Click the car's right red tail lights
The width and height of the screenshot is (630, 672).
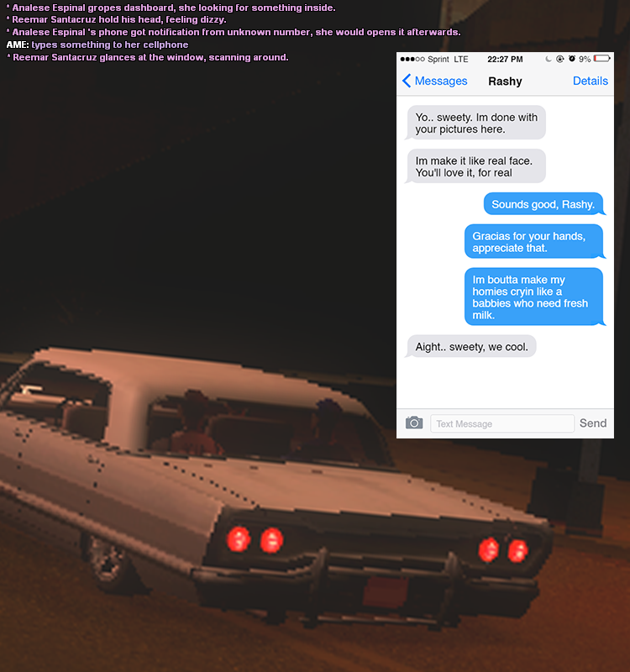[x=503, y=550]
